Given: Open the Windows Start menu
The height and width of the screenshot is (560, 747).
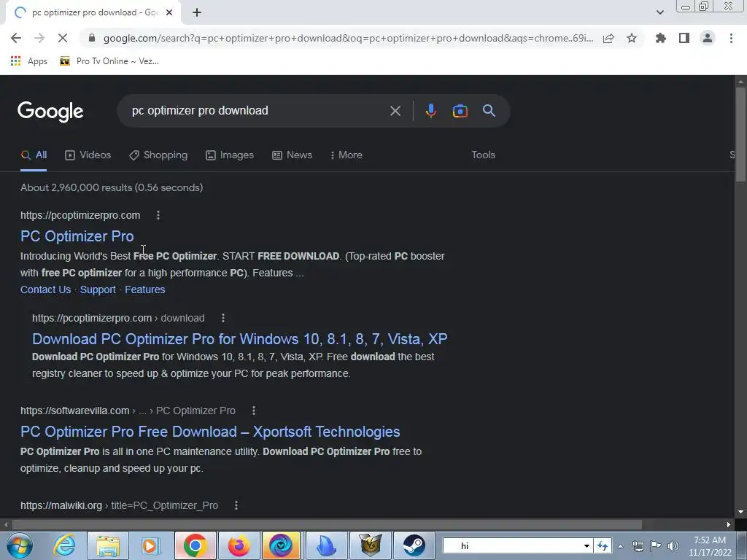Looking at the screenshot, I should (19, 545).
